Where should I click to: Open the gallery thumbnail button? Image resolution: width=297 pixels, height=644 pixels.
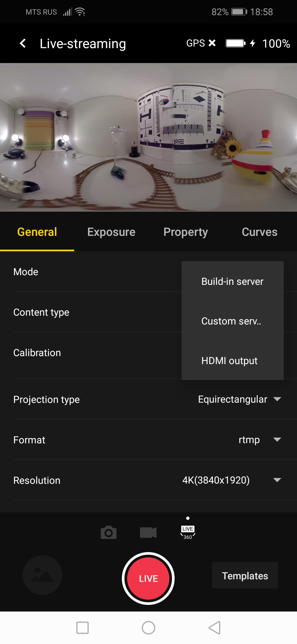(x=42, y=575)
